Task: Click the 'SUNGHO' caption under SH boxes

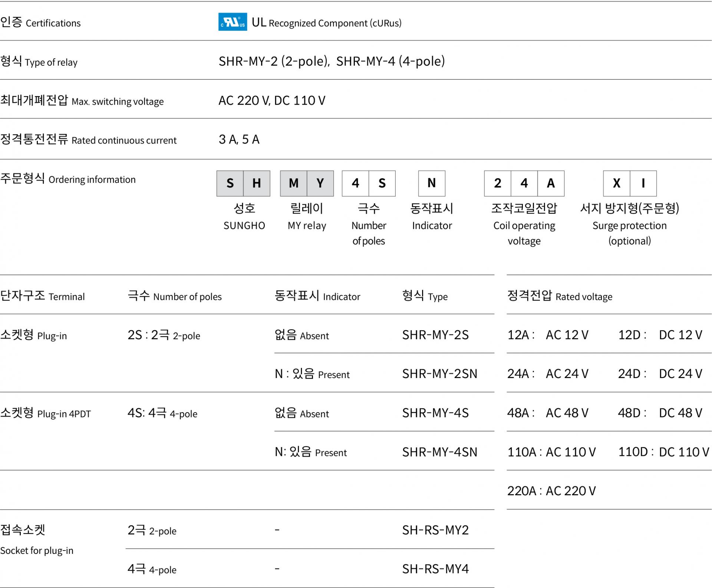Action: coord(244,226)
